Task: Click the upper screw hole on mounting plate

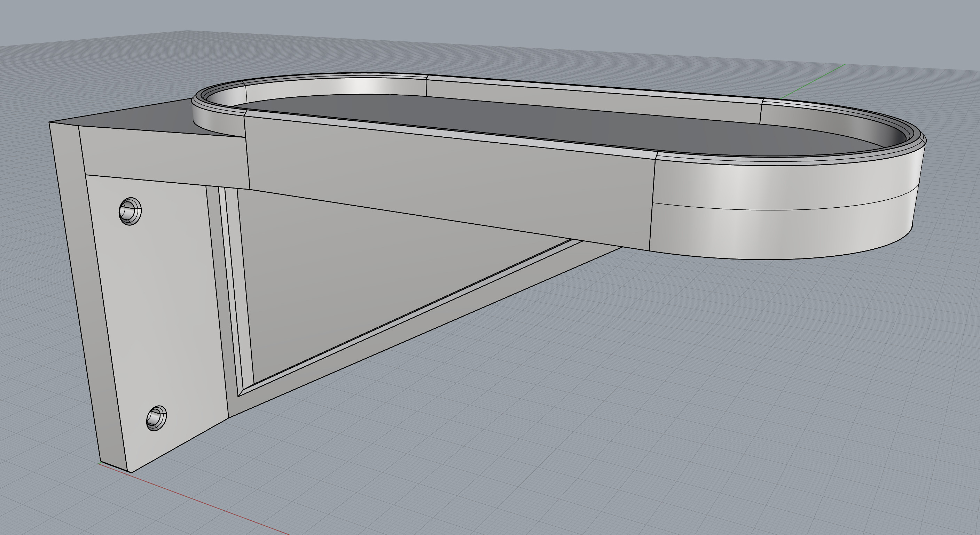Action: point(130,211)
